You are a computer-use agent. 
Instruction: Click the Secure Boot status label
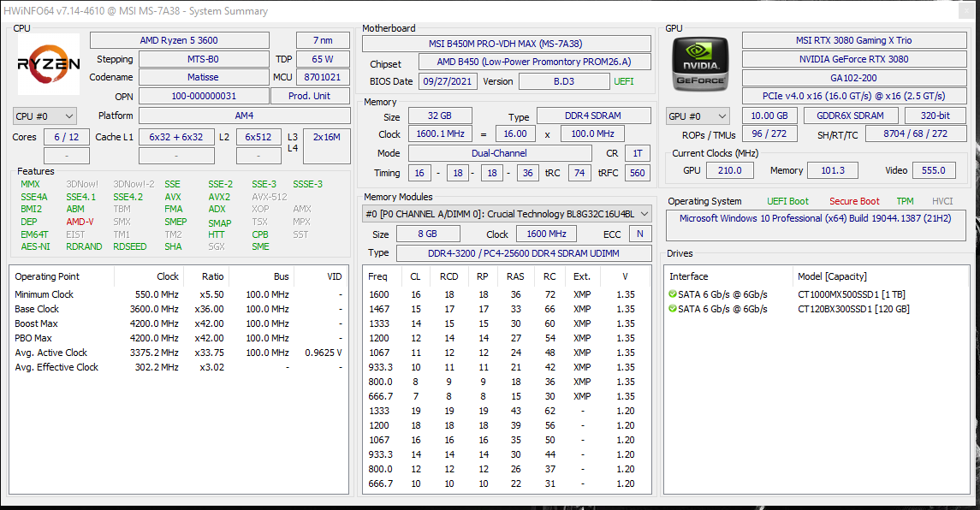click(x=853, y=201)
